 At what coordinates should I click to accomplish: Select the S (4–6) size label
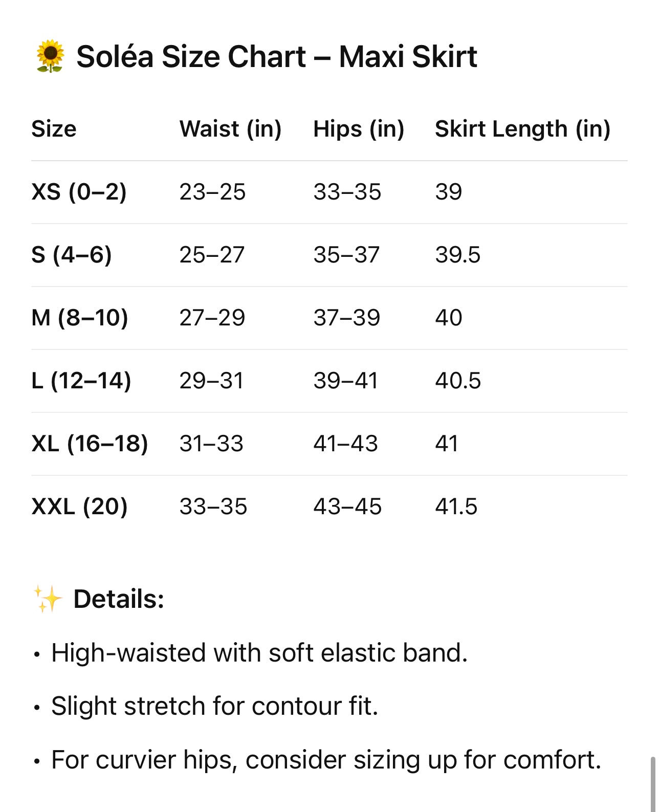tap(72, 255)
